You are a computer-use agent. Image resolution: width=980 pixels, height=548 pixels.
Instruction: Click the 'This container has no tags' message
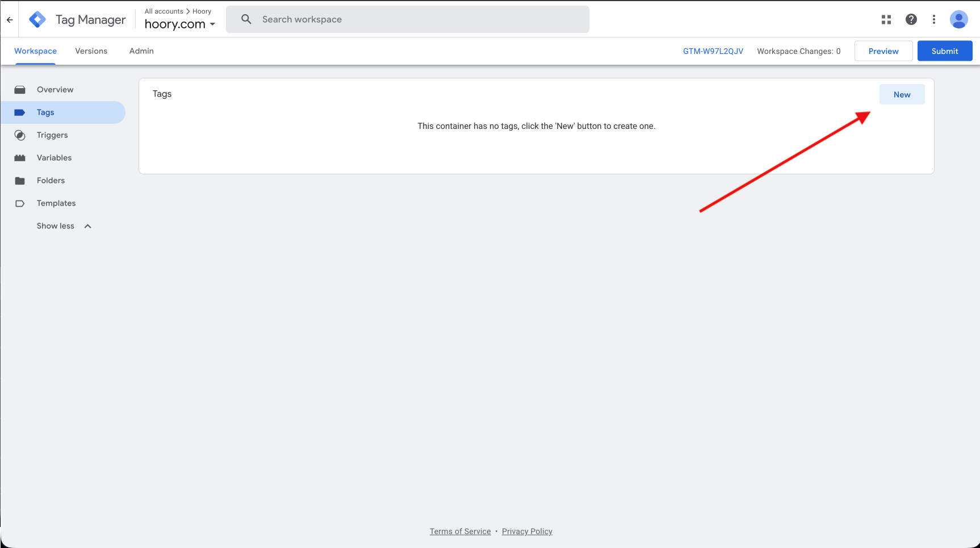click(x=537, y=126)
